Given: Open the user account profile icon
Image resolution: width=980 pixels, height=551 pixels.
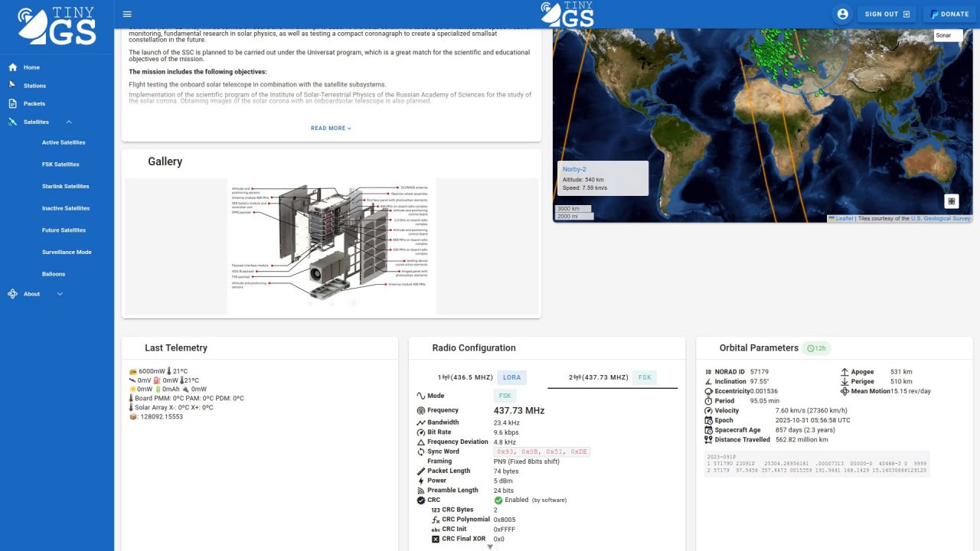Looking at the screenshot, I should point(843,14).
